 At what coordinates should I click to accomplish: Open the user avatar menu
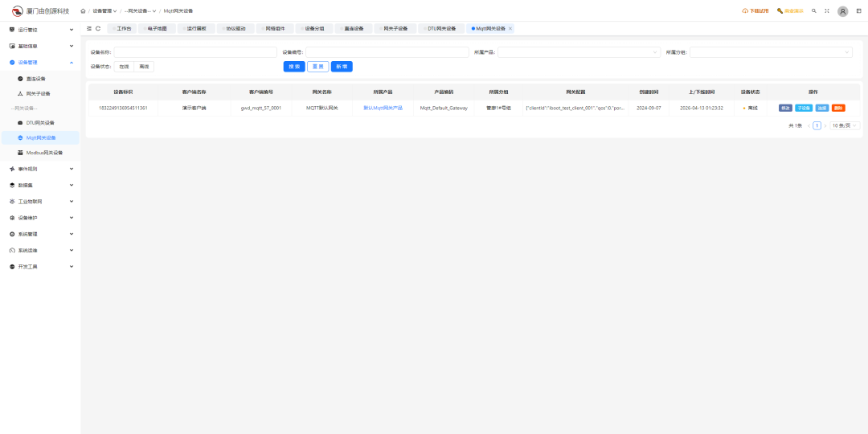pyautogui.click(x=842, y=11)
